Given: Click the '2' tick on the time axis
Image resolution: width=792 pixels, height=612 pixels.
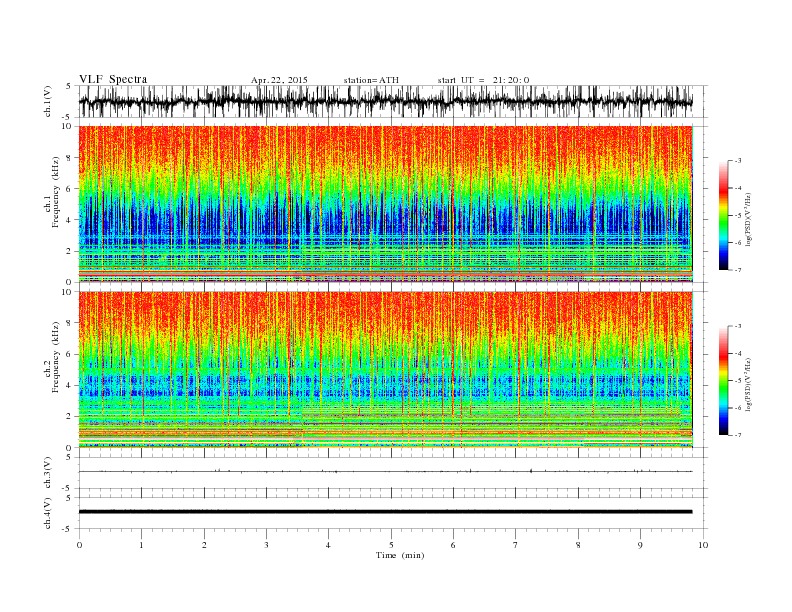Looking at the screenshot, I should coord(204,545).
